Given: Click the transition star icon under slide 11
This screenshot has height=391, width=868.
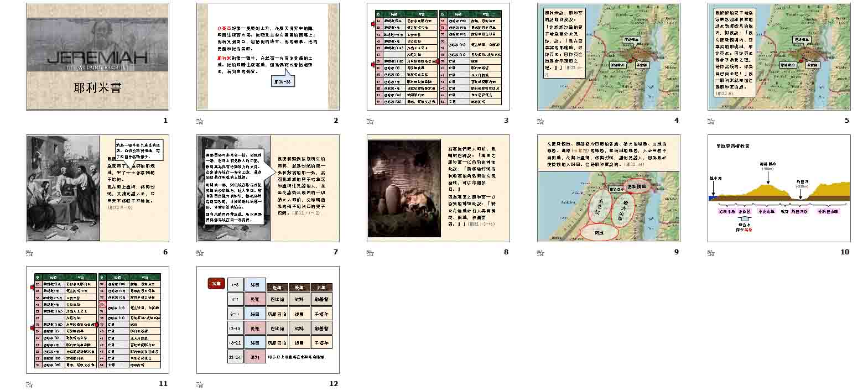Looking at the screenshot, I should [x=29, y=384].
